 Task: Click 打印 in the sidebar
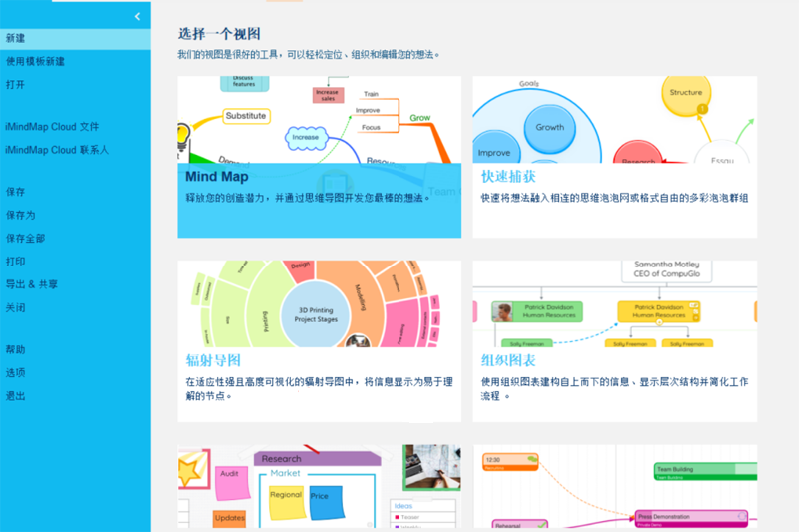[x=75, y=262]
